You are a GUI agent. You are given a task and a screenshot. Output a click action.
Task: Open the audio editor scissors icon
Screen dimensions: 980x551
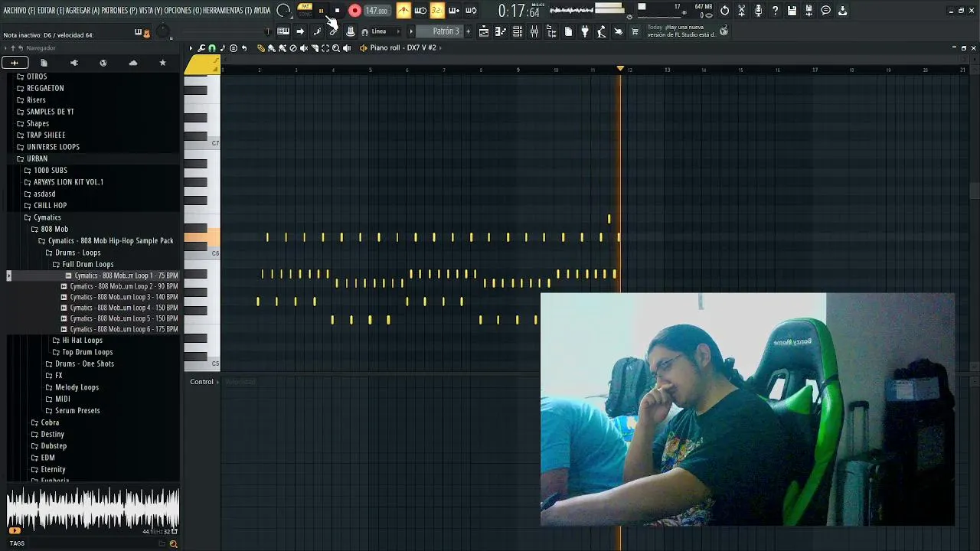(x=742, y=11)
